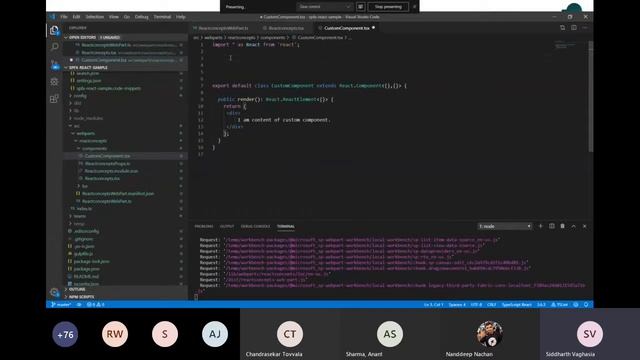Open the Search view in activity bar
This screenshot has width=640, height=360.
tap(54, 47)
